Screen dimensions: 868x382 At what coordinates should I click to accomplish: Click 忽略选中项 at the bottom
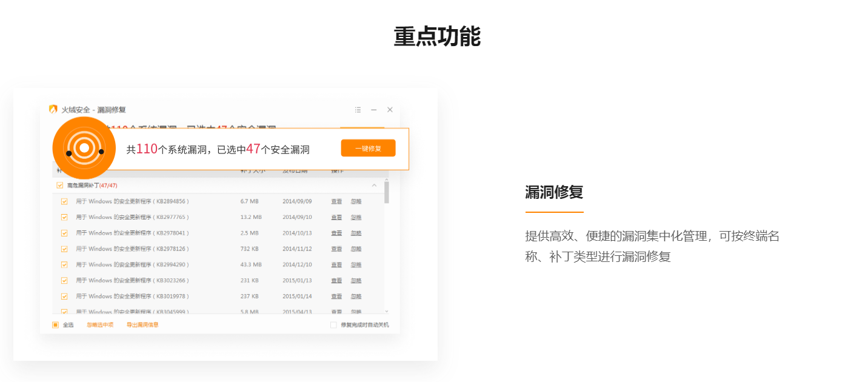100,325
